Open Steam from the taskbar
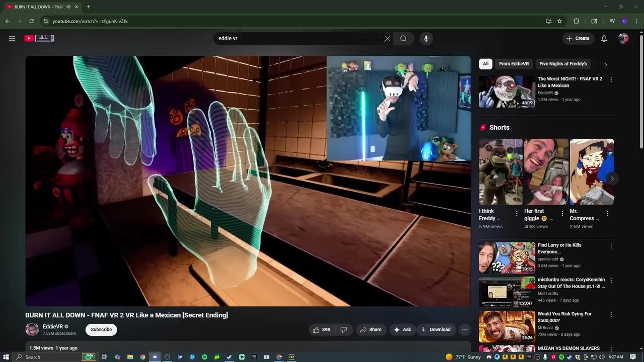The width and height of the screenshot is (644, 362). click(229, 357)
